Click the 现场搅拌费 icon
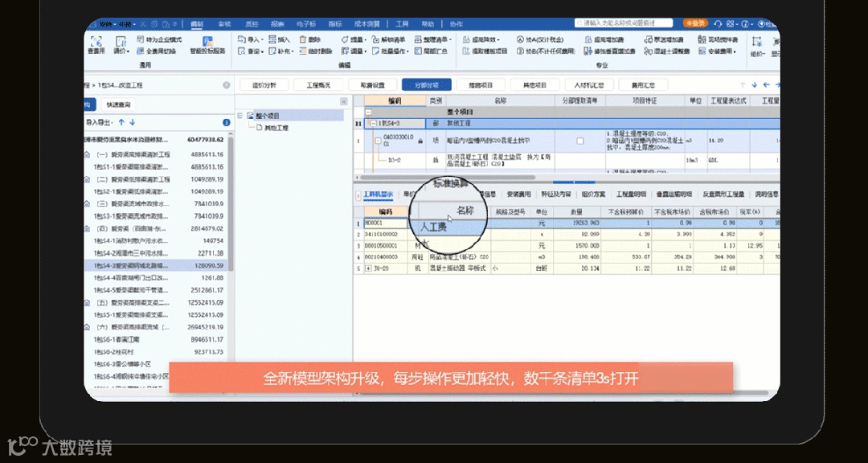Image resolution: width=868 pixels, height=463 pixels. 702,40
